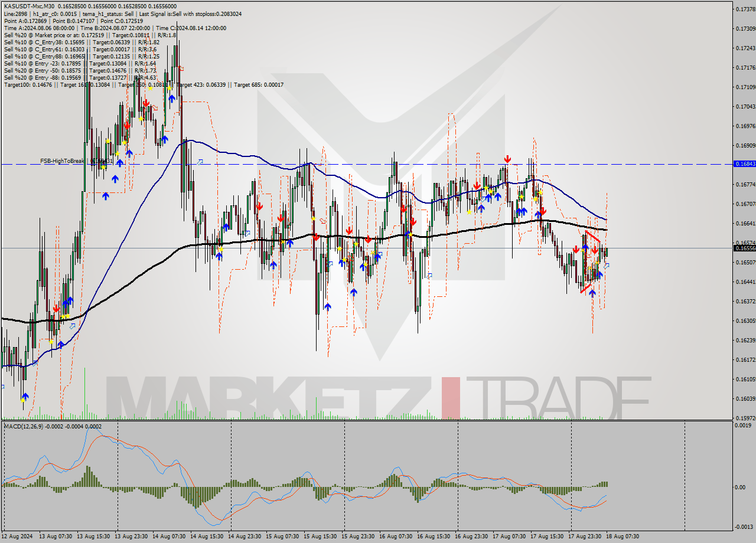
Task: Click the current price tag 0.16556
Action: pyautogui.click(x=744, y=248)
